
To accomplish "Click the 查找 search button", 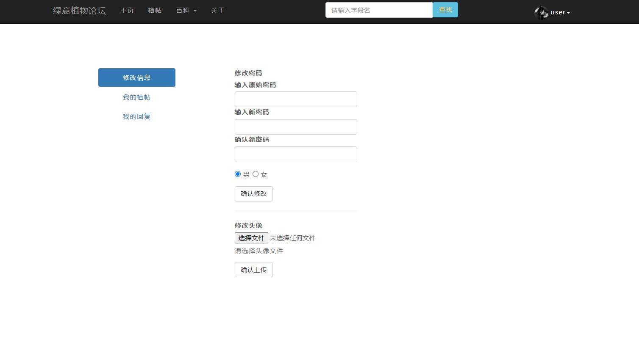I will [445, 10].
